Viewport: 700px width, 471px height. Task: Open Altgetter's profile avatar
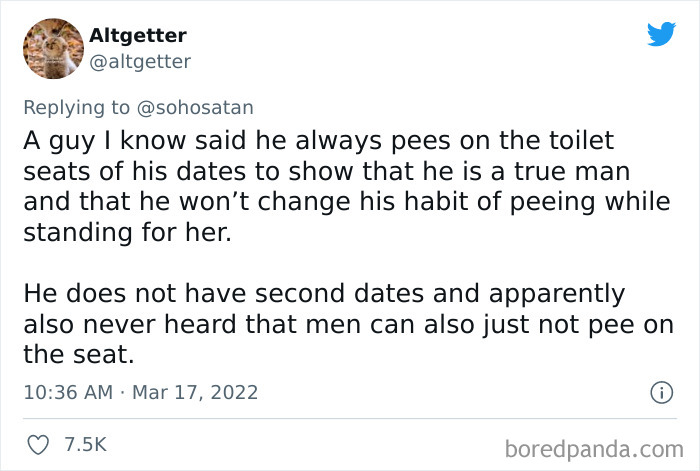(x=51, y=48)
